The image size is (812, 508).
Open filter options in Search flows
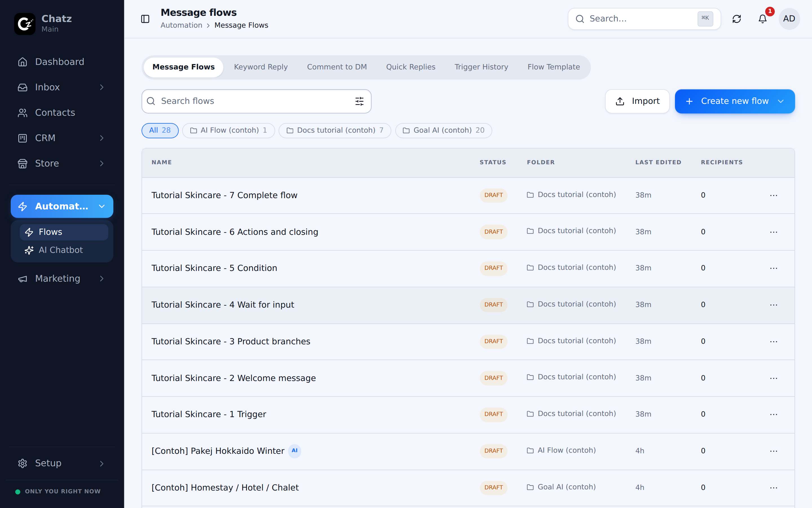pyautogui.click(x=359, y=101)
